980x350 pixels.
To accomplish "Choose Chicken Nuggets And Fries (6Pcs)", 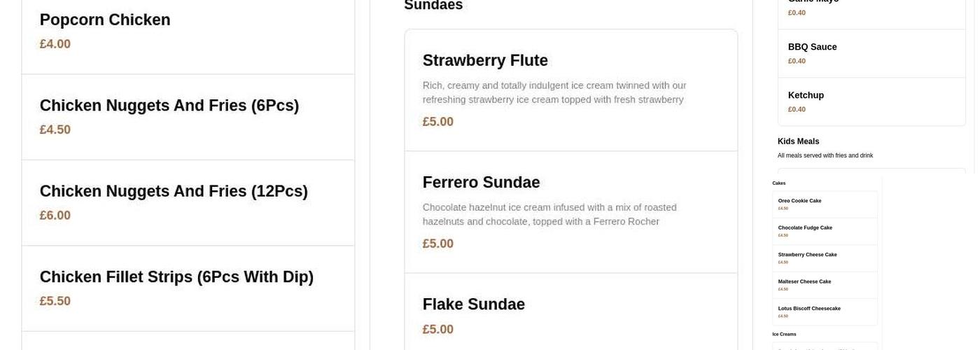I will point(169,106).
